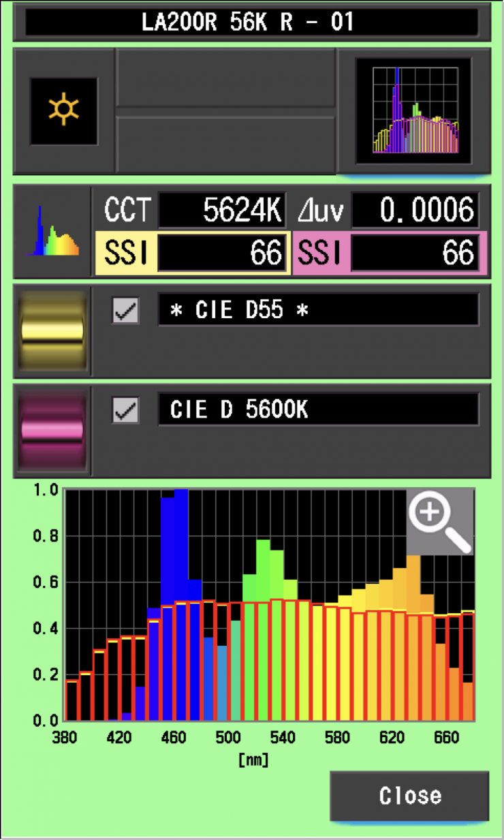
Task: Toggle the CIE D 5600K checkbox
Action: coord(125,410)
